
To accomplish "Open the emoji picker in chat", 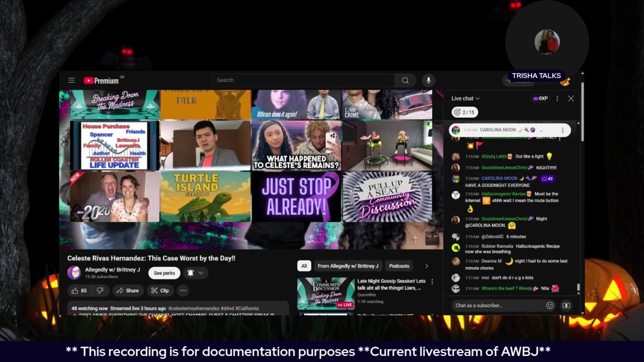I will pyautogui.click(x=550, y=305).
